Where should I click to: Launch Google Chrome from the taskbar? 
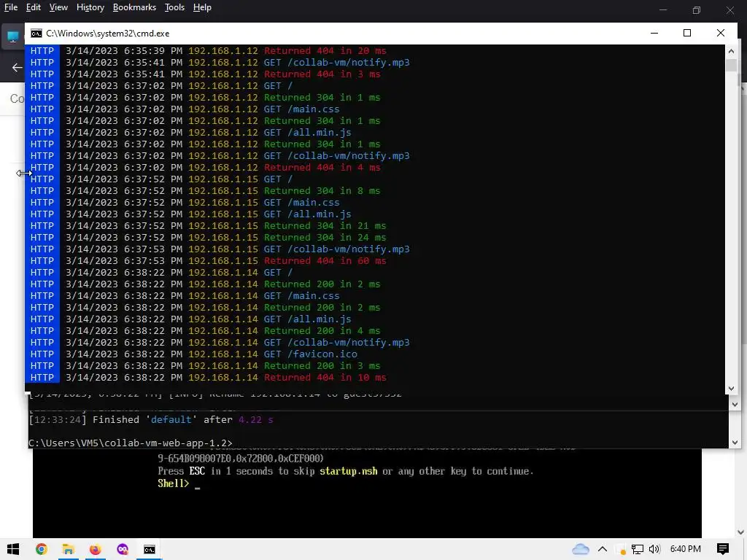42,549
